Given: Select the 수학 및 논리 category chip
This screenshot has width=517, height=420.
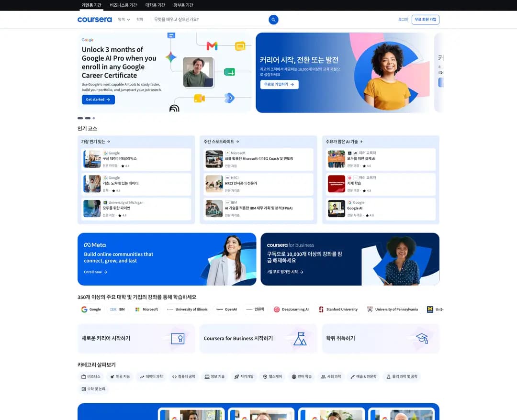Looking at the screenshot, I should [93, 389].
